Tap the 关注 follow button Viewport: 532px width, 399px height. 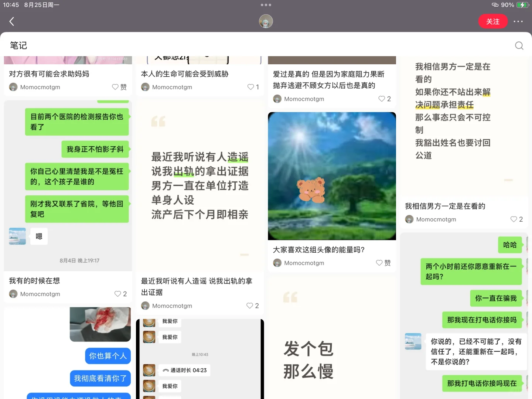pos(493,21)
